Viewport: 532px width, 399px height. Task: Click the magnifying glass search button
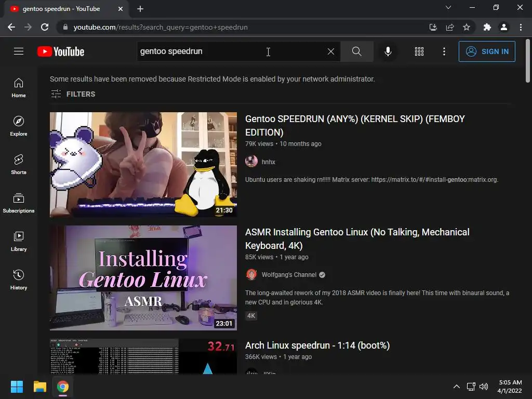[356, 51]
